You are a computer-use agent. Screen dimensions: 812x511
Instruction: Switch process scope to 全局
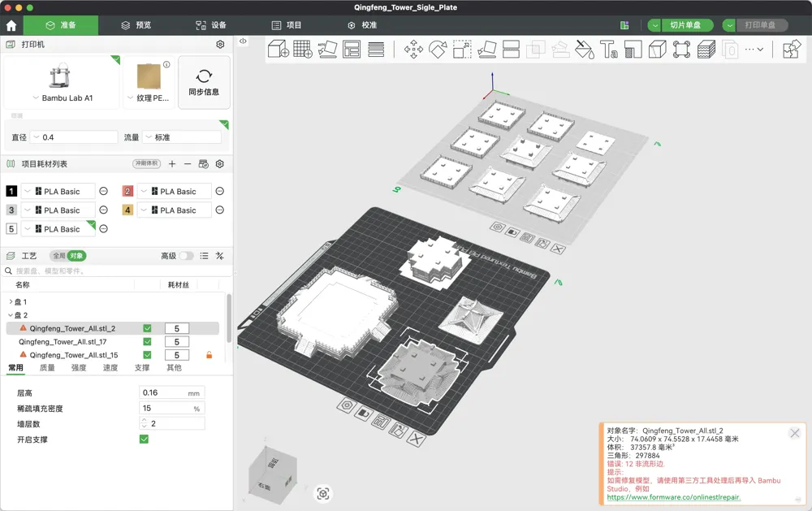click(x=59, y=255)
